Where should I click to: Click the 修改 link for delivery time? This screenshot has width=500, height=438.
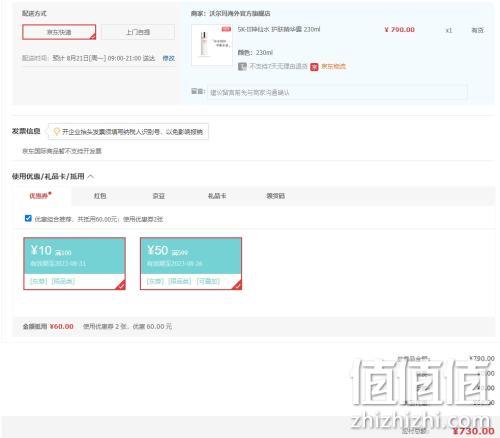(169, 58)
